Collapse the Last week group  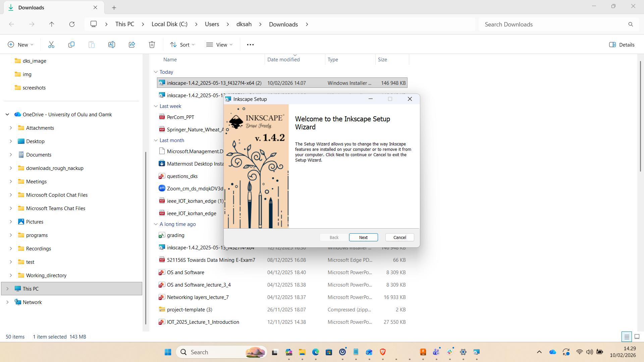click(156, 106)
